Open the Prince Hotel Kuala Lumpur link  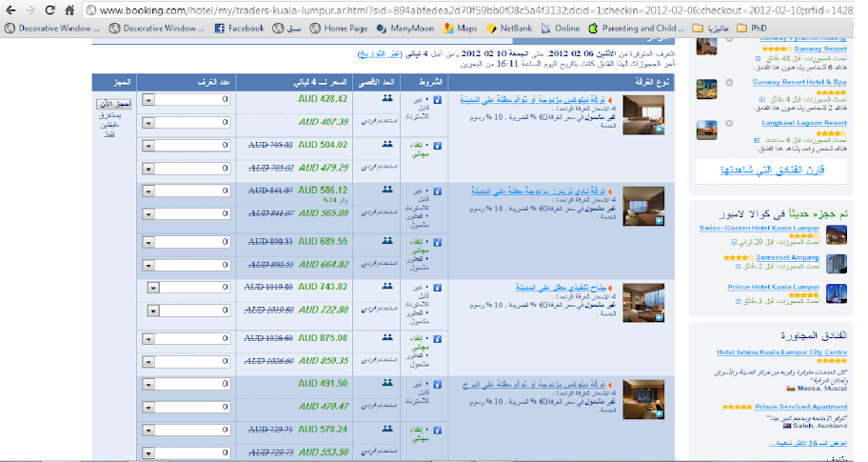(x=774, y=287)
